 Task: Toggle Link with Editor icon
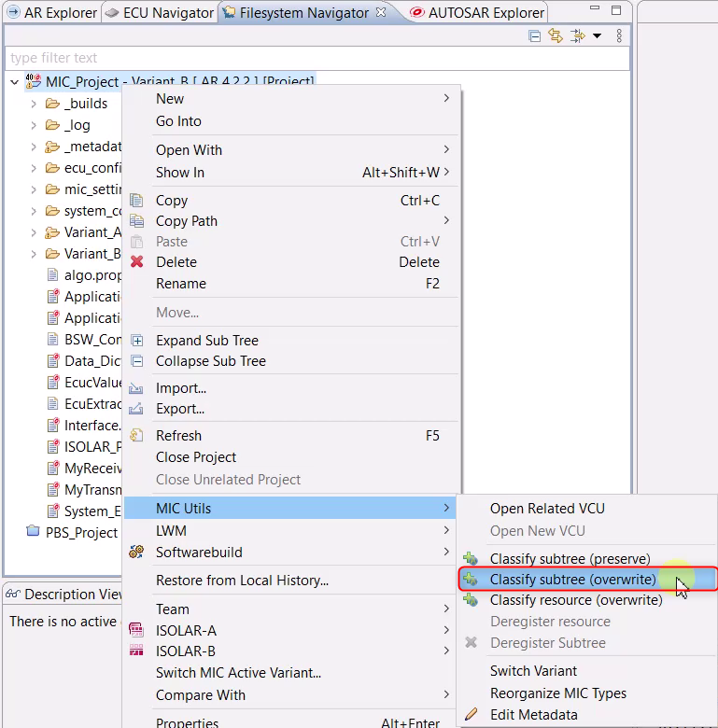(x=556, y=35)
